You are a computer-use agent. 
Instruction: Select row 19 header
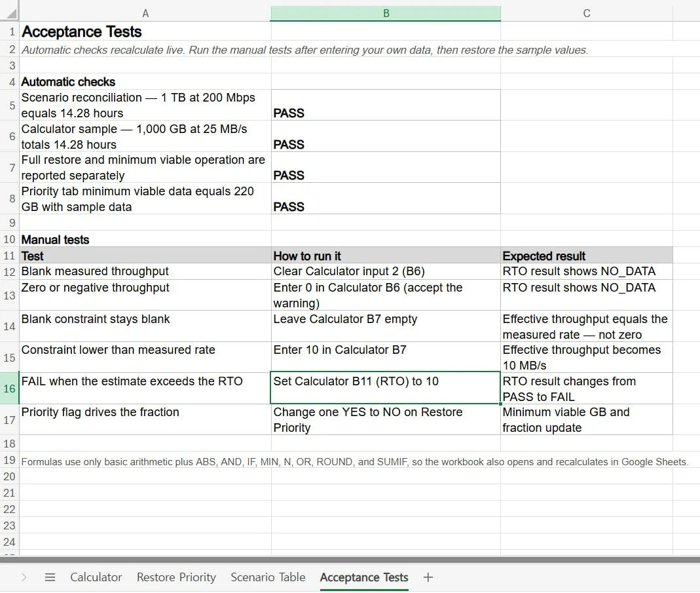click(x=9, y=460)
